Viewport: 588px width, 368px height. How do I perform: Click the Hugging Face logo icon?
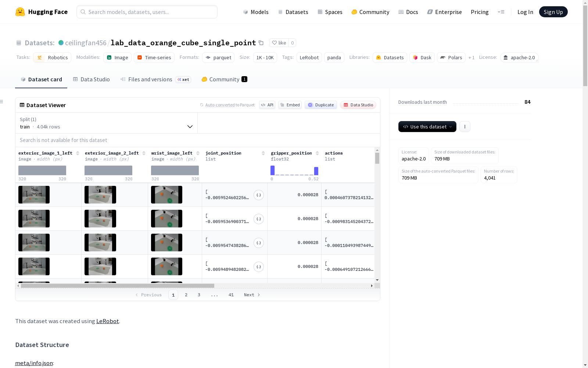(x=20, y=12)
